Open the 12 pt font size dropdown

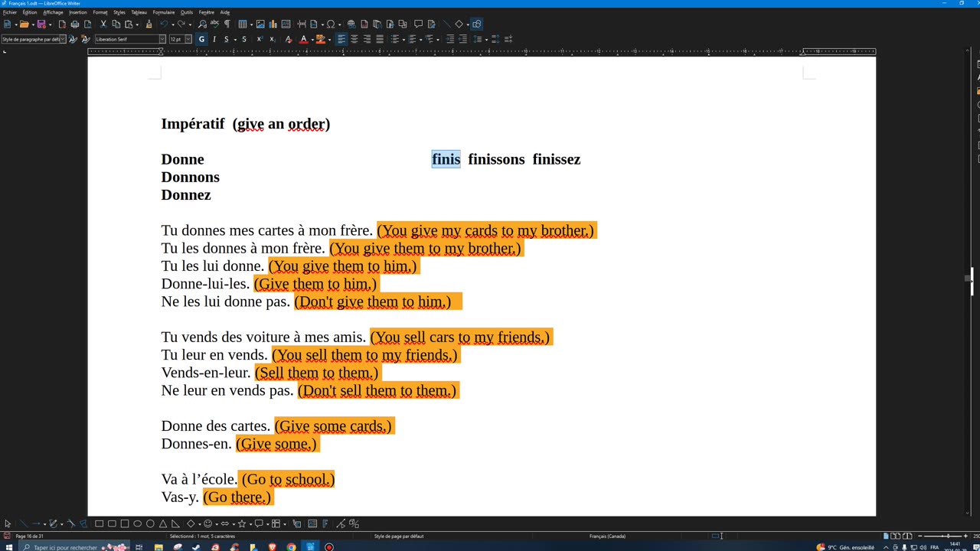188,39
